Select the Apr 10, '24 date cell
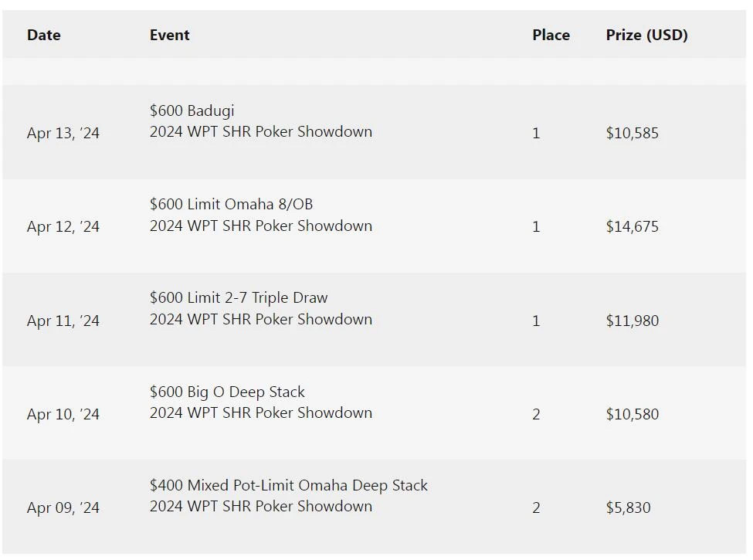This screenshot has width=753, height=560. pyautogui.click(x=63, y=415)
